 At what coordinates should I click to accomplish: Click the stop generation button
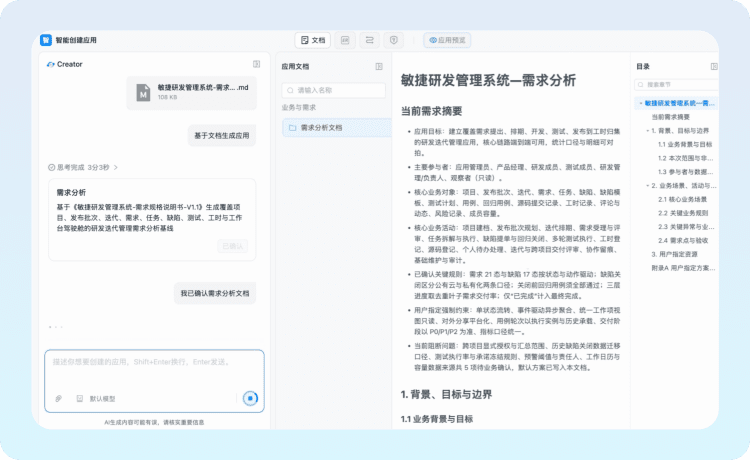pos(250,398)
